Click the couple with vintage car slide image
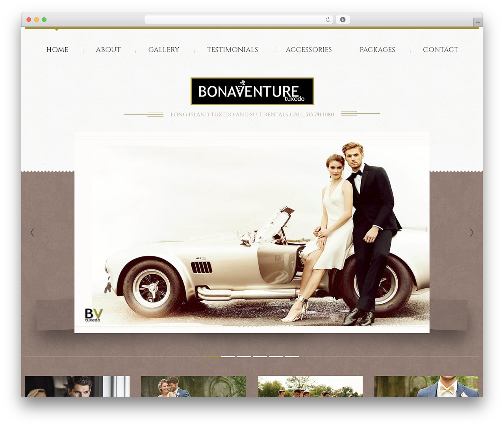The width and height of the screenshot is (504, 427). [252, 232]
